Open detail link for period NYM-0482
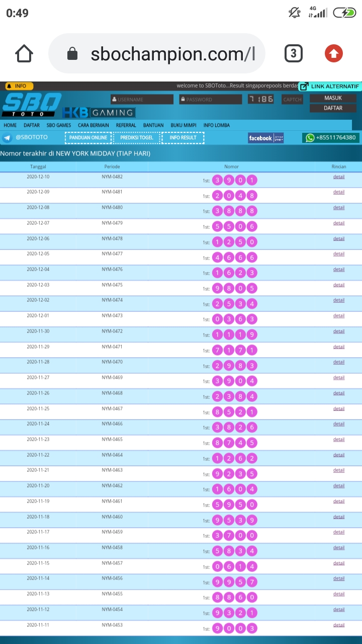Image resolution: width=362 pixels, height=644 pixels. pyautogui.click(x=338, y=177)
